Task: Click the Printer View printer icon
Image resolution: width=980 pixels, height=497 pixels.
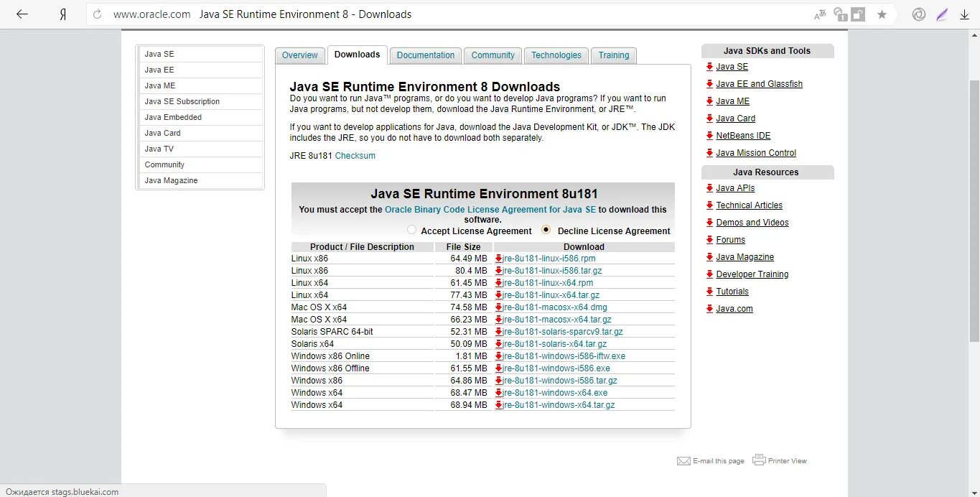Action: coord(759,460)
